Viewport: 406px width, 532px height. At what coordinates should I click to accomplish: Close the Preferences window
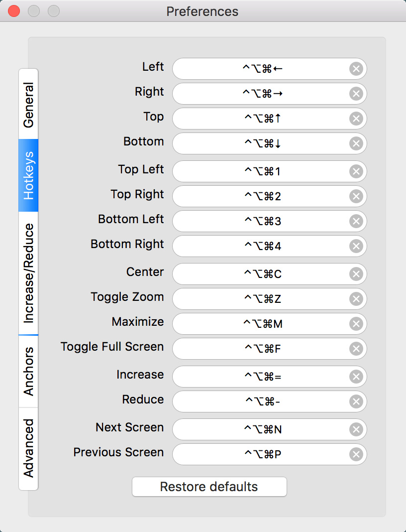pyautogui.click(x=14, y=11)
